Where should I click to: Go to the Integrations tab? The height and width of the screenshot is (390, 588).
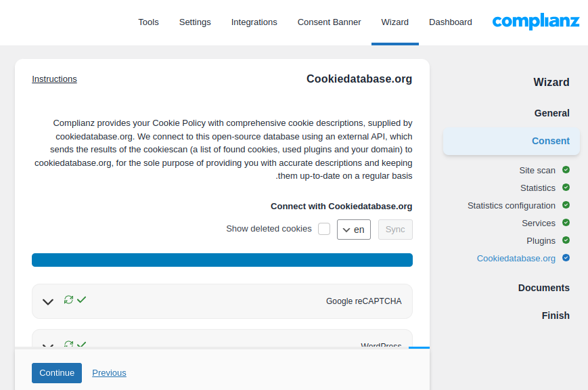(x=254, y=22)
